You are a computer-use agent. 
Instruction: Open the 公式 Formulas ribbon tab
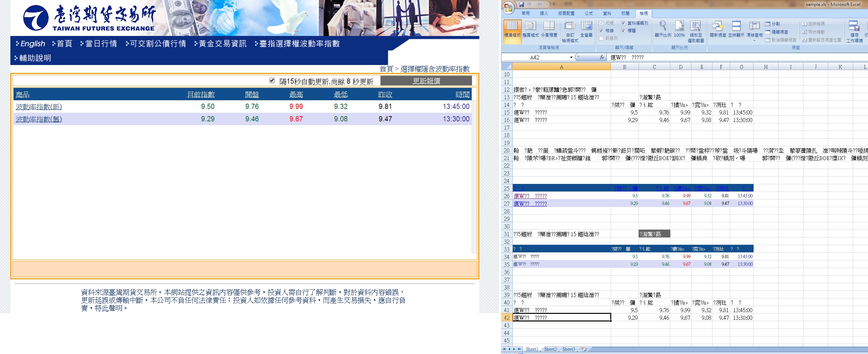tap(589, 13)
